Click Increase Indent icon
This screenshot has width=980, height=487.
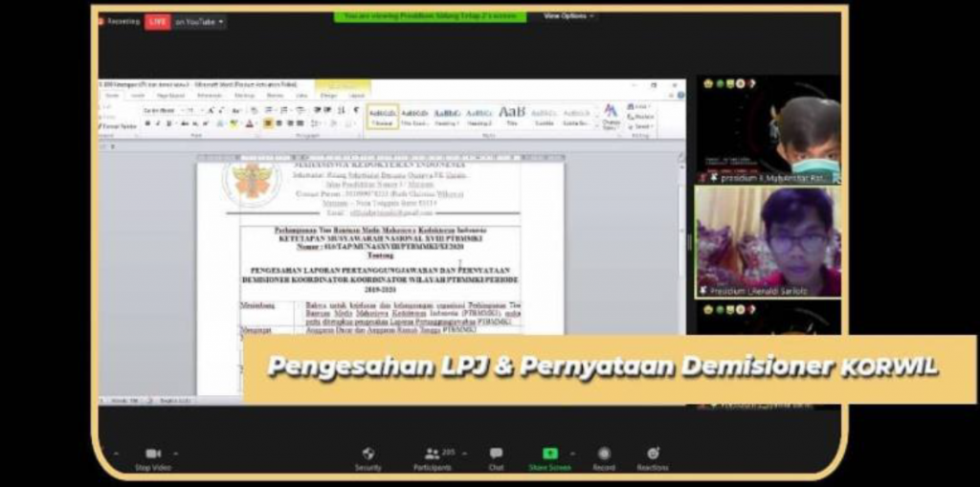click(x=328, y=110)
